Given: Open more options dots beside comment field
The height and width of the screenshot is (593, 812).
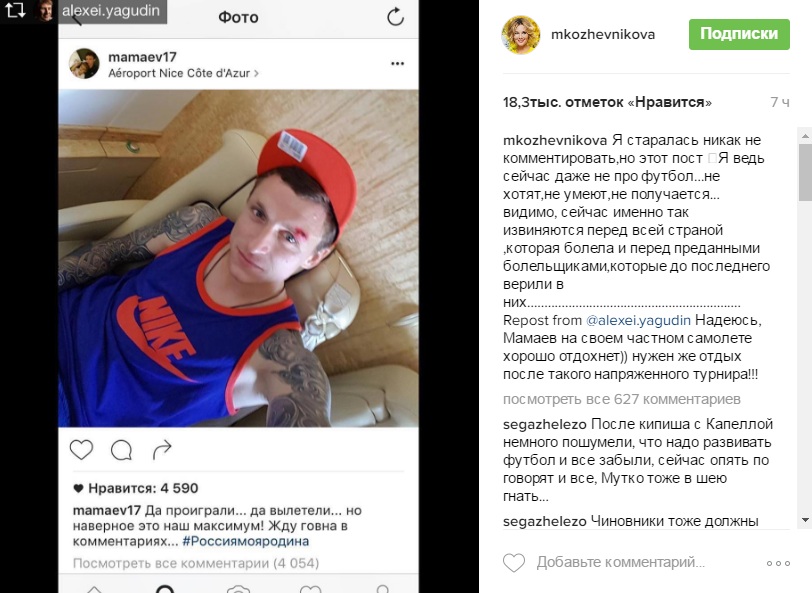Looking at the screenshot, I should (778, 563).
